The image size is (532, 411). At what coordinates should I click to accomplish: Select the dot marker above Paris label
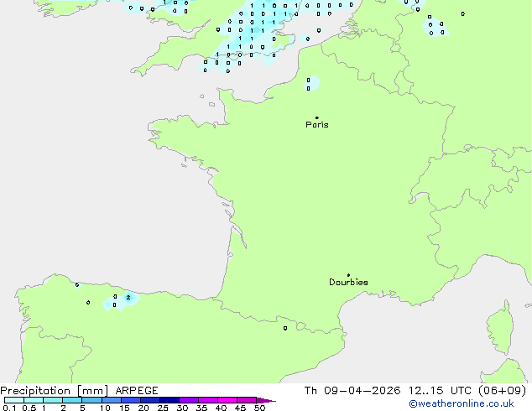[317, 117]
